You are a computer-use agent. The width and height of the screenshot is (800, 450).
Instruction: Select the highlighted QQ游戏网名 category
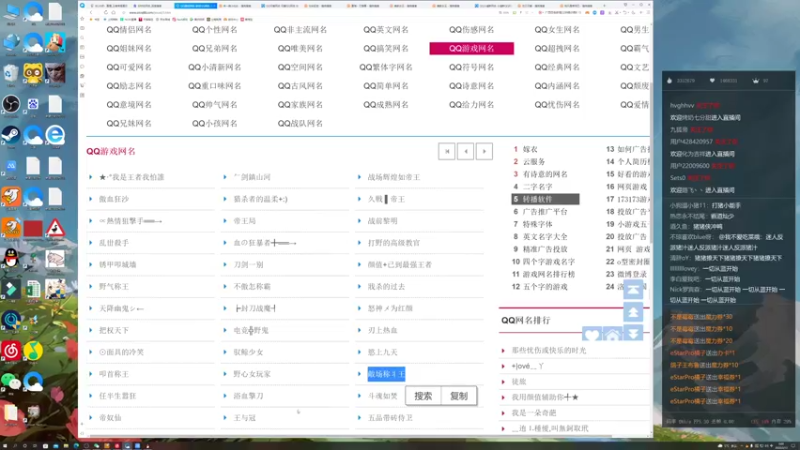[x=471, y=48]
